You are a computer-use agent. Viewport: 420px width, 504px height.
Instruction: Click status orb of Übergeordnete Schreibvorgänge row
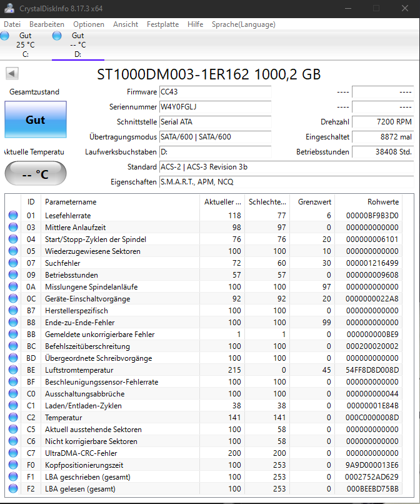tap(13, 358)
